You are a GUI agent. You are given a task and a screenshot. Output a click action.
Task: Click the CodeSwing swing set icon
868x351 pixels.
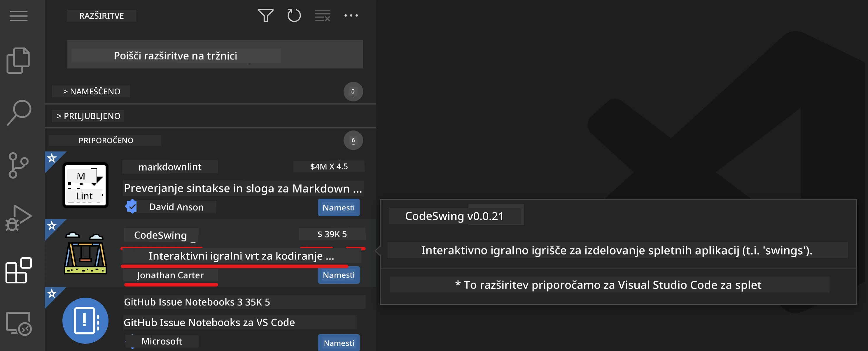click(x=85, y=253)
